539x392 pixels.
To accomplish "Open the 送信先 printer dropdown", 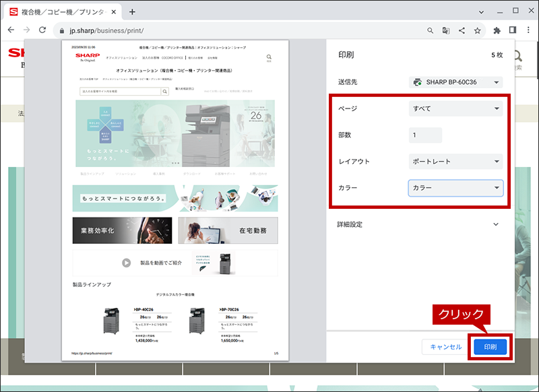I will click(x=456, y=82).
